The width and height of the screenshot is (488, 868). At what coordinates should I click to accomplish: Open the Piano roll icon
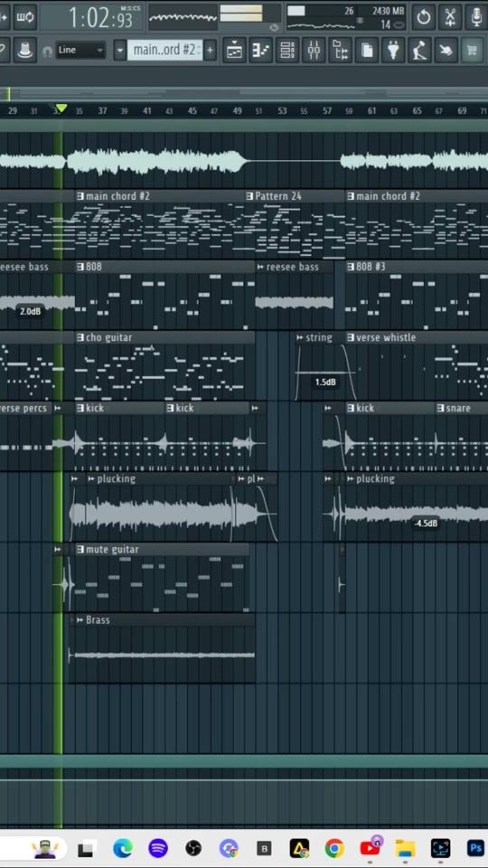260,51
